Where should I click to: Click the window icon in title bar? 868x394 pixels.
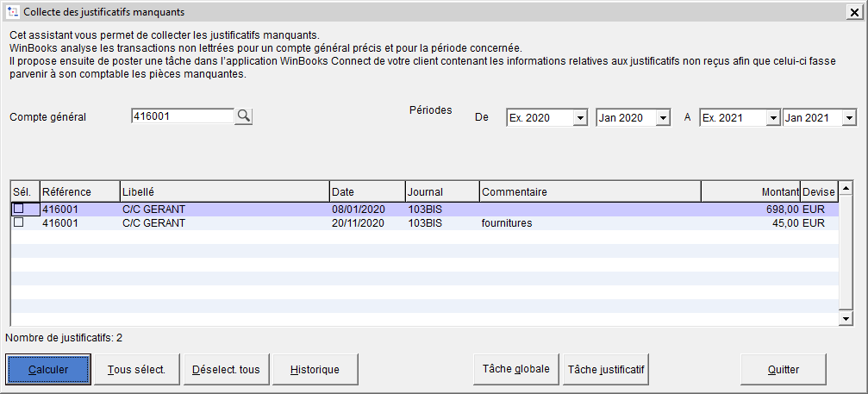12,12
